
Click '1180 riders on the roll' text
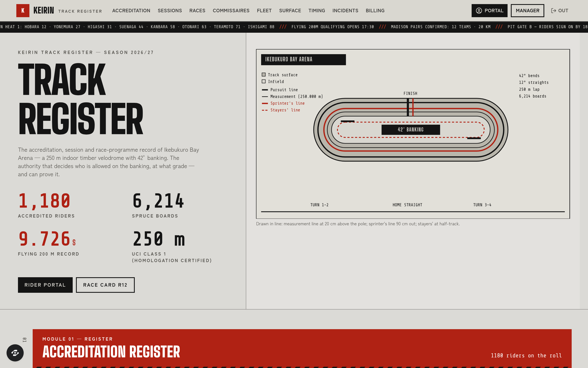(x=526, y=356)
